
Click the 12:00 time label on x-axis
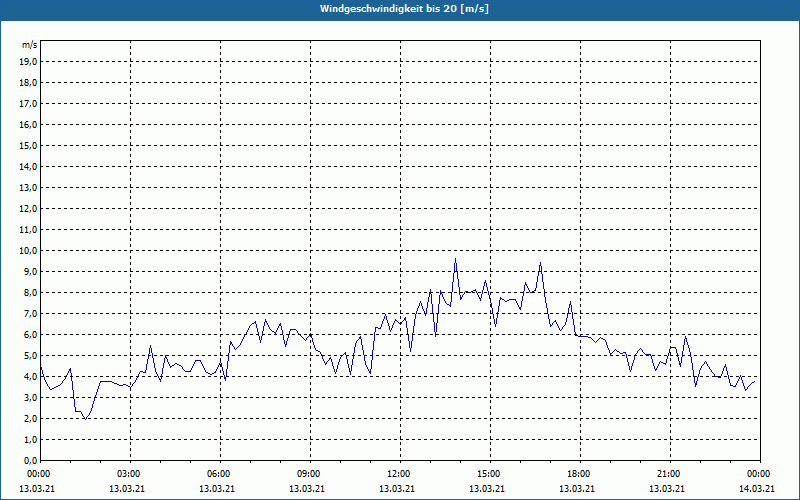click(397, 474)
